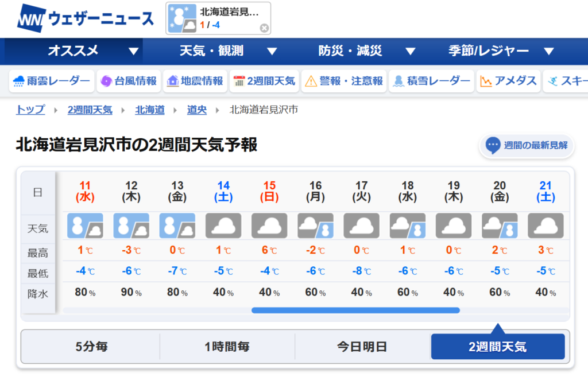Click the Weathernews logo
The width and height of the screenshot is (588, 377).
click(86, 18)
